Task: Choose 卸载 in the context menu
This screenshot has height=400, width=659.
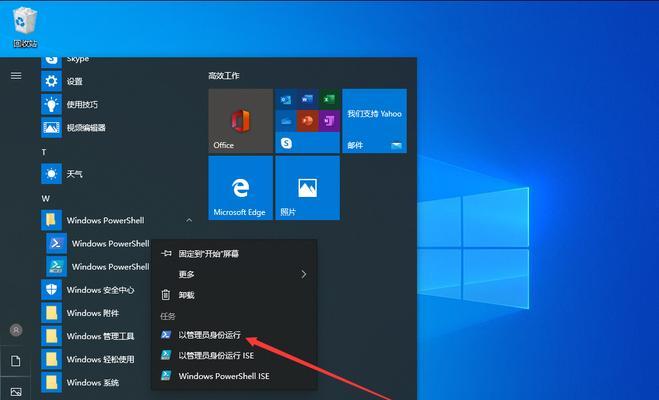Action: [x=234, y=295]
